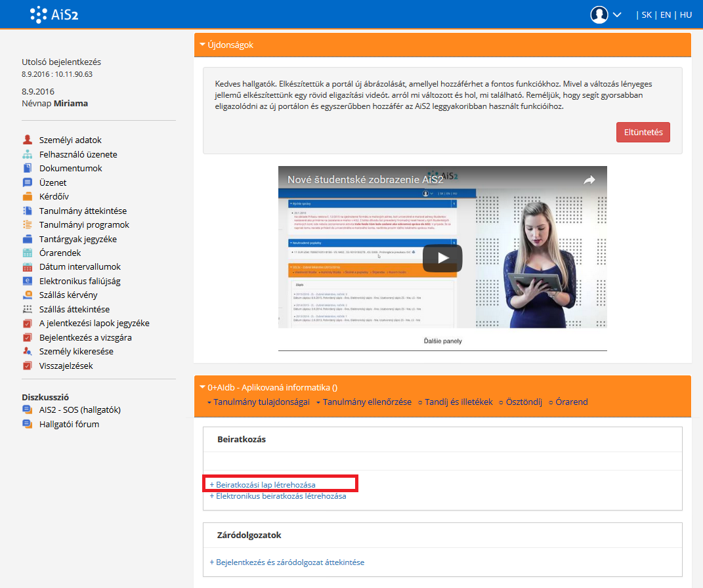Click the Elektronikus faliújság icon
The height and width of the screenshot is (588, 703).
click(27, 281)
